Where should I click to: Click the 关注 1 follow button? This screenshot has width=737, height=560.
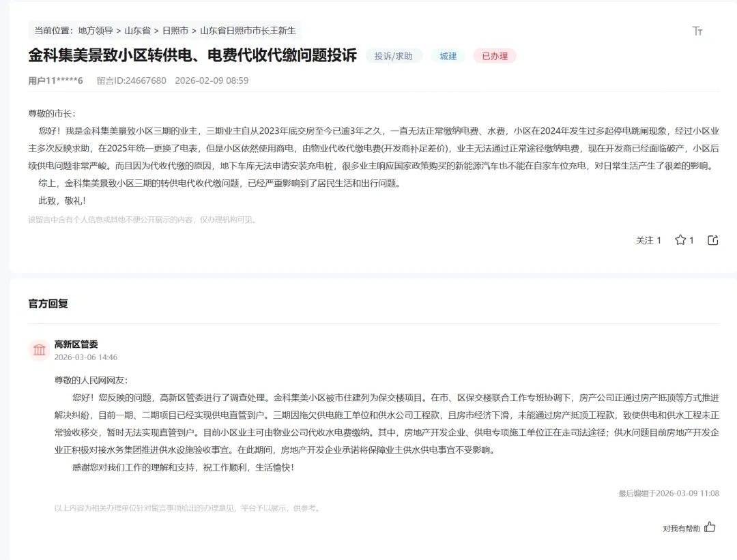(648, 240)
